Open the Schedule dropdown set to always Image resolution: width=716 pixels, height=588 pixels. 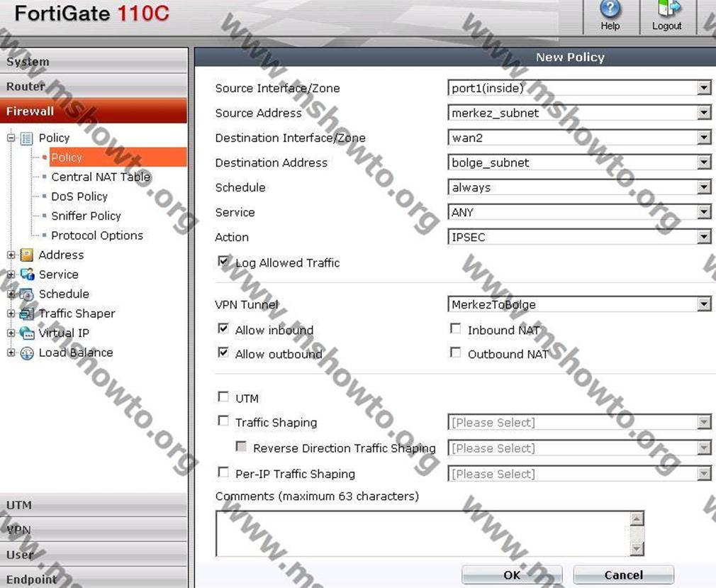(579, 187)
